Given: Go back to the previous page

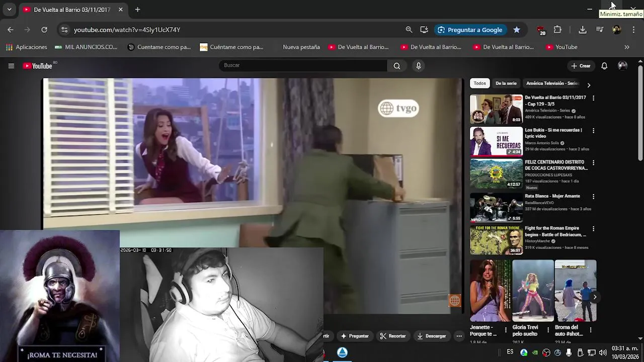Looking at the screenshot, I should click(x=11, y=30).
